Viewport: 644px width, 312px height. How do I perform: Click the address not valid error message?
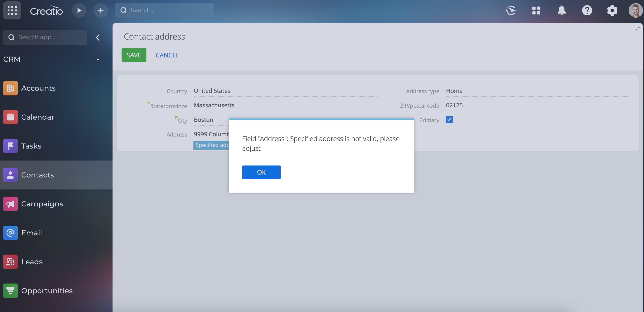point(321,143)
